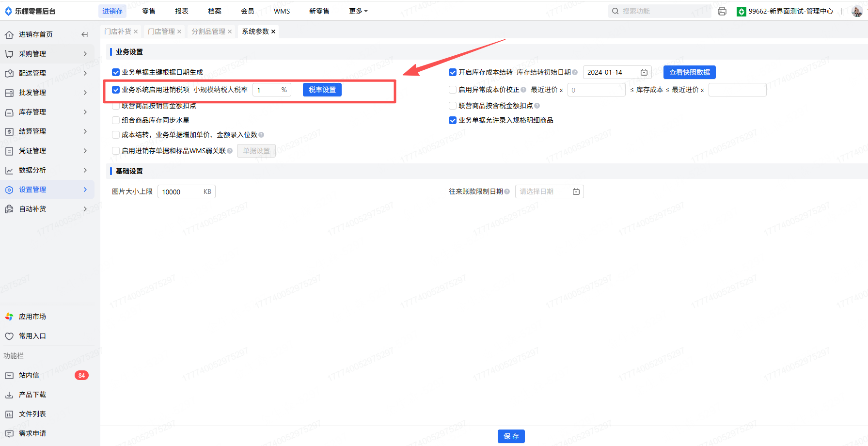
Task: Click the 自动补货 sidebar icon
Action: click(9, 209)
